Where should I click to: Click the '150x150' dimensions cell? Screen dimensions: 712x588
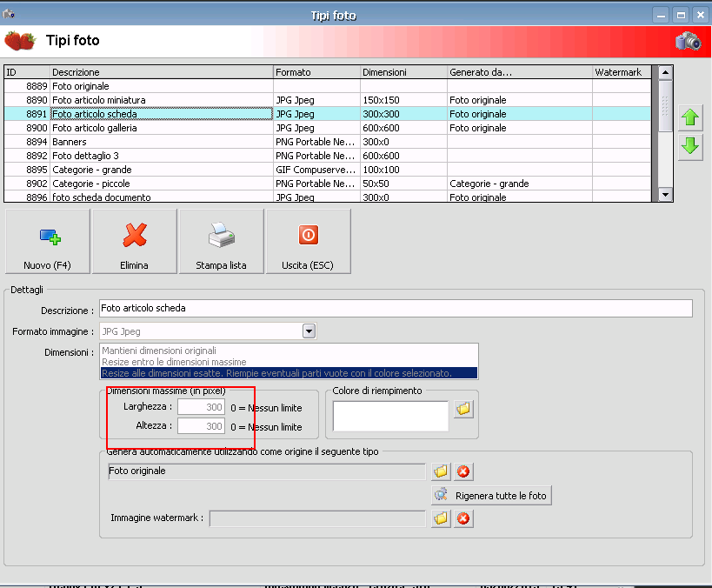pos(403,100)
